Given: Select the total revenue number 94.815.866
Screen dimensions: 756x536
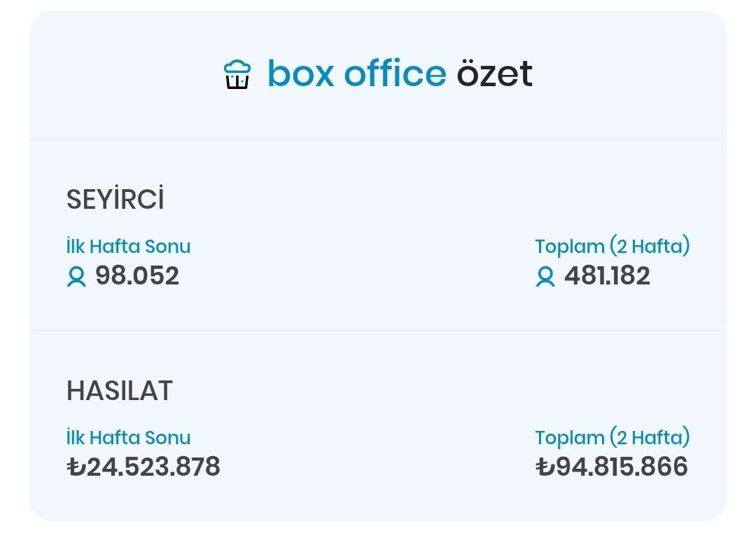Looking at the screenshot, I should pos(622,467).
